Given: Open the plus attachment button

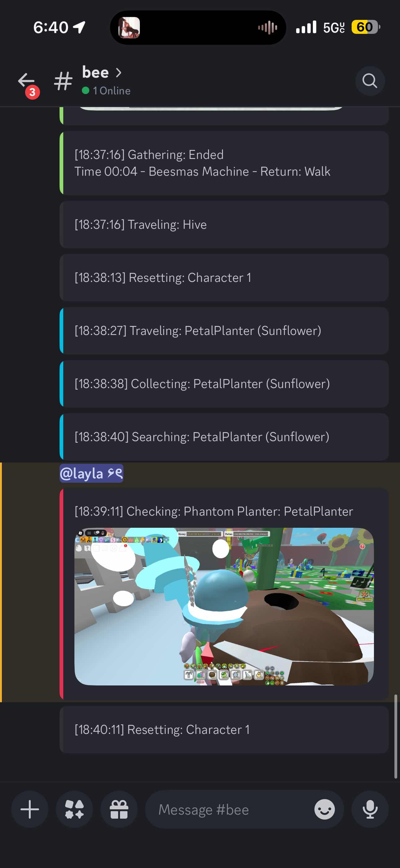Looking at the screenshot, I should coord(30,809).
